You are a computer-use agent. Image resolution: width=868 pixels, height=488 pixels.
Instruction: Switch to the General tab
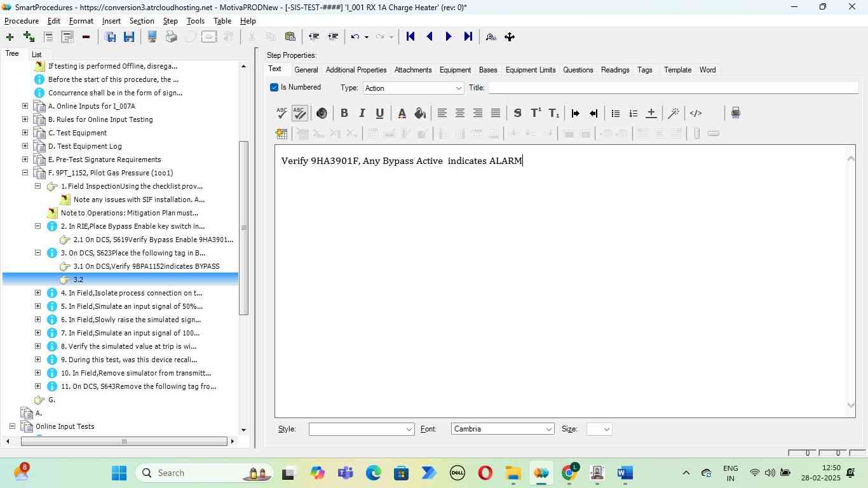pyautogui.click(x=306, y=70)
